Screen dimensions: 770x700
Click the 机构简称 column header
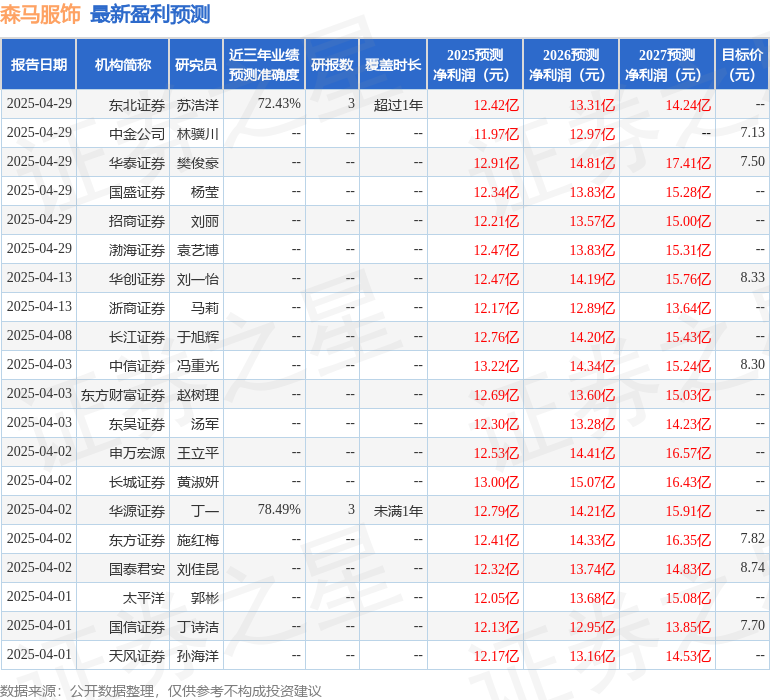point(123,64)
